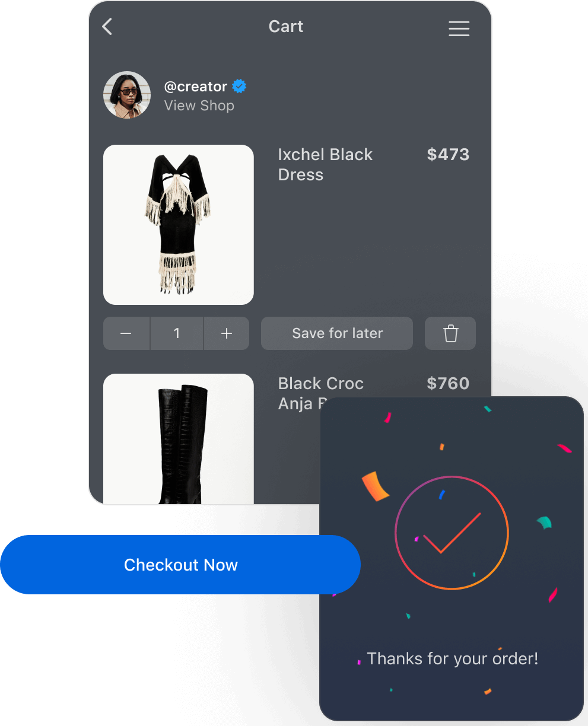Open the View Shop link
Screen dimensions: 588x726
[x=199, y=106]
